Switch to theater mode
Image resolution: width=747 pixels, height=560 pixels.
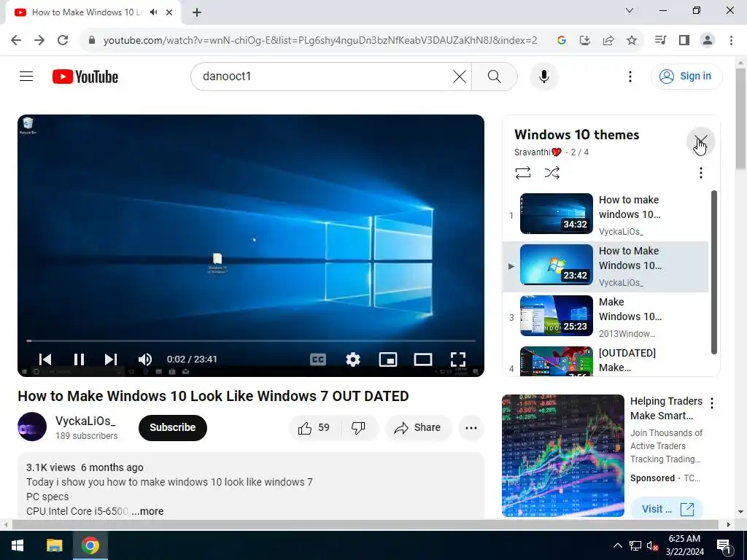pyautogui.click(x=422, y=359)
